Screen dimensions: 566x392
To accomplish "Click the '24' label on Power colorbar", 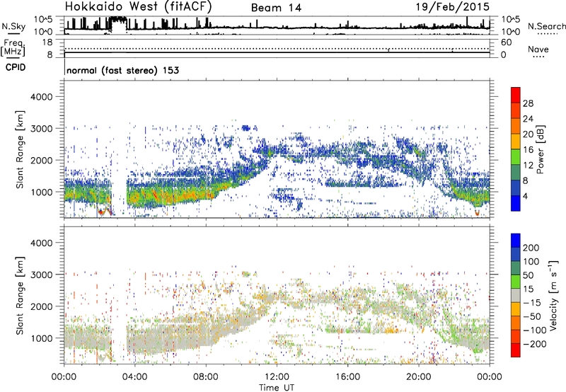I will (x=528, y=119).
